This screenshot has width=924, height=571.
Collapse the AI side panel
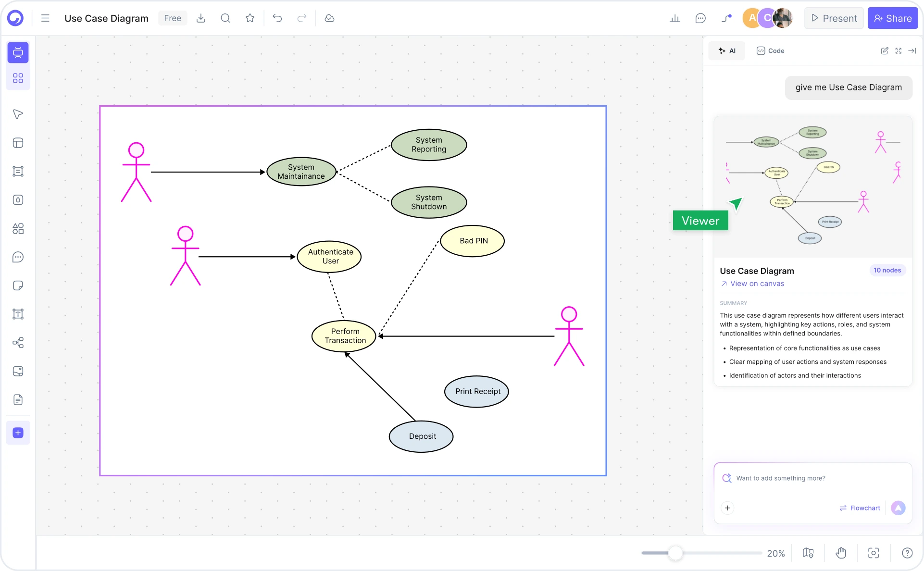click(x=912, y=50)
